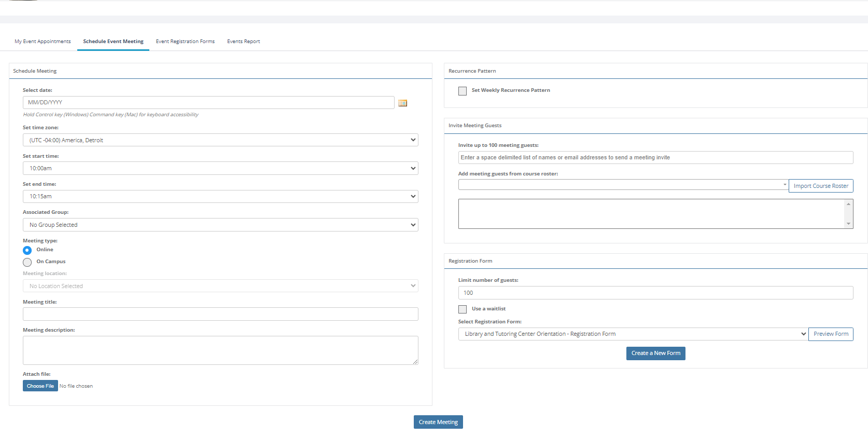Click the Meeting title input field
This screenshot has height=436, width=868.
coord(220,314)
